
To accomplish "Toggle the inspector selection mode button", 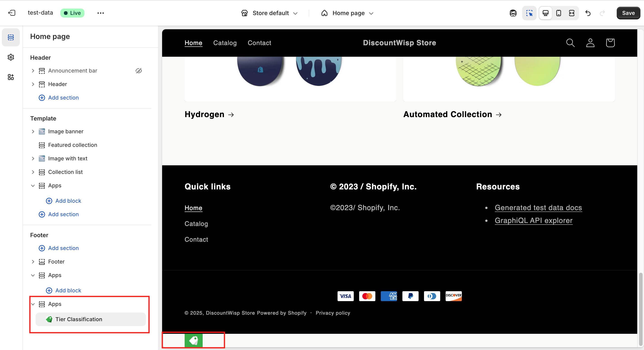I will coord(529,13).
